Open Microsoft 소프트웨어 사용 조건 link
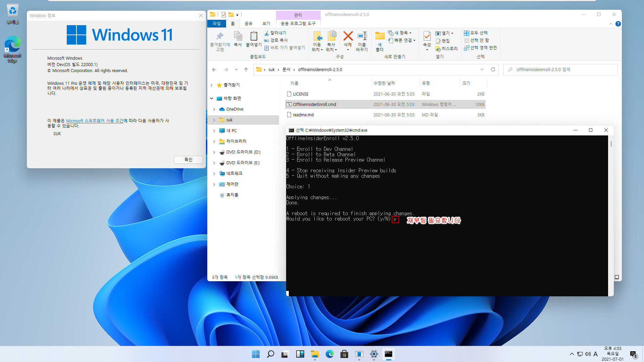Screen dimensions: 644x362 95,121
